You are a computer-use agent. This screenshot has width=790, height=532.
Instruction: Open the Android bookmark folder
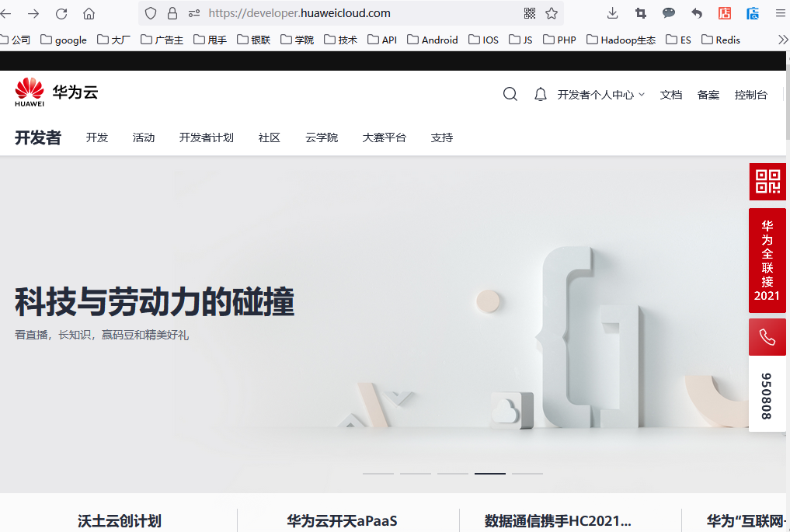tap(432, 40)
